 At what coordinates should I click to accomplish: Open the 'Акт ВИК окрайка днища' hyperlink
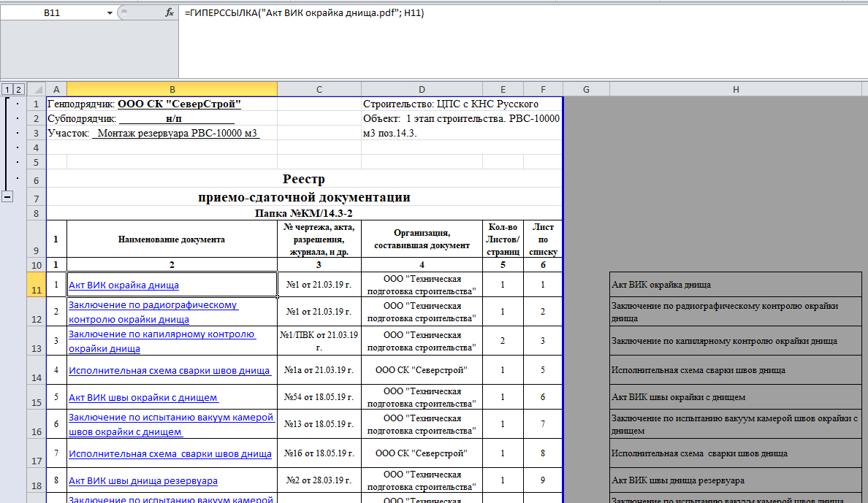click(x=123, y=285)
